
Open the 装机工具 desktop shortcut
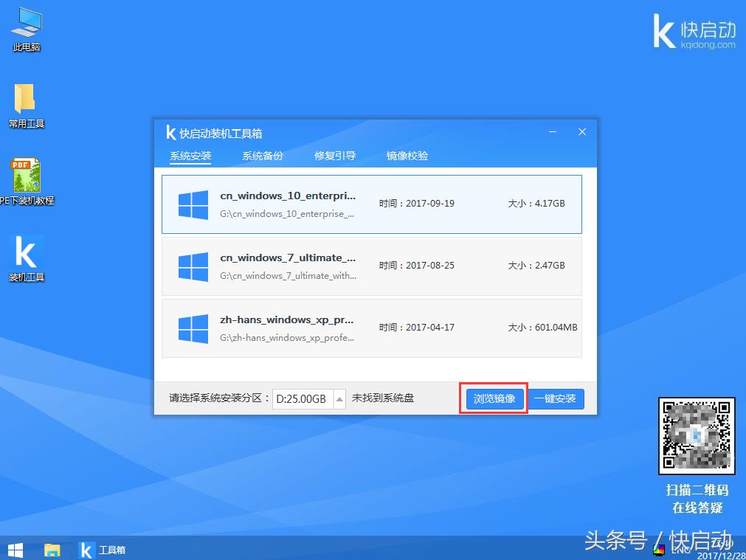click(26, 253)
